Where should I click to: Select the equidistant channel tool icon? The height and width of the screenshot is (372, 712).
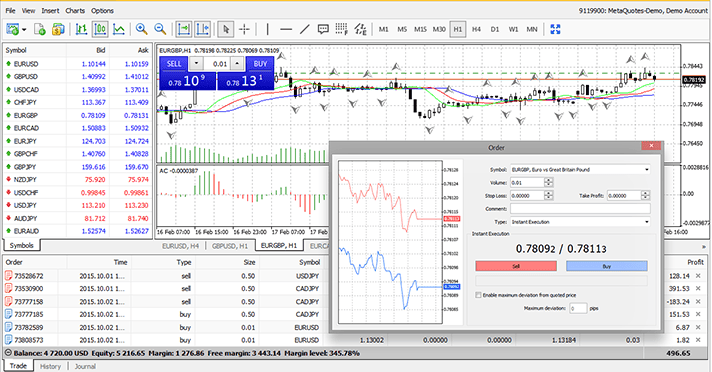(361, 30)
